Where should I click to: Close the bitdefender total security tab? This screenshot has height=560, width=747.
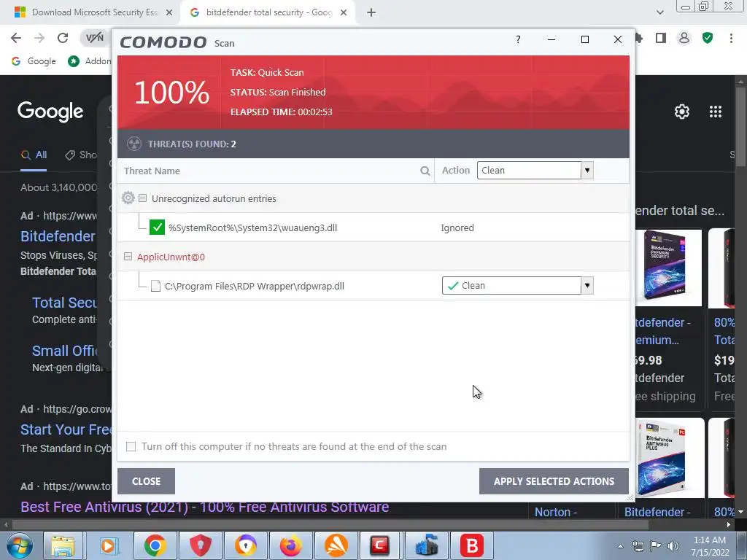[344, 13]
